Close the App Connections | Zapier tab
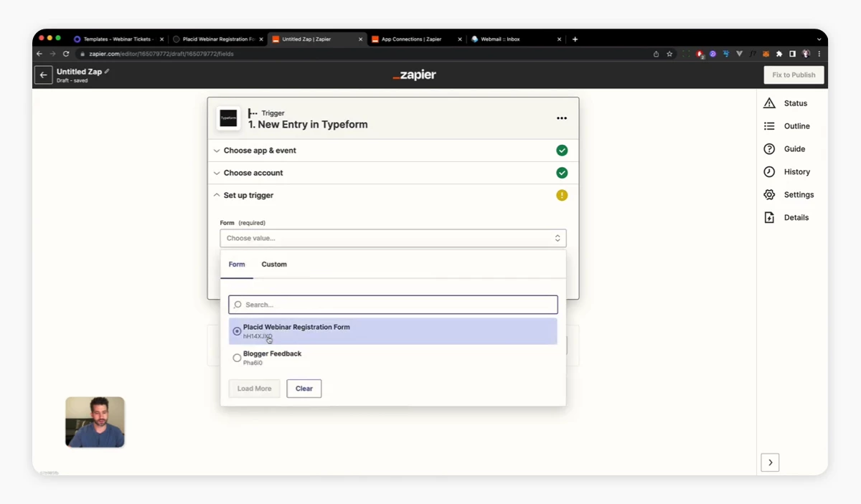The image size is (861, 504). 459,39
